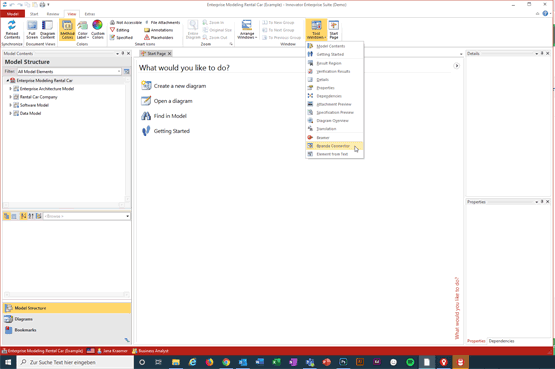The width and height of the screenshot is (555, 369).
Task: Pin the Details panel
Action: (x=542, y=53)
